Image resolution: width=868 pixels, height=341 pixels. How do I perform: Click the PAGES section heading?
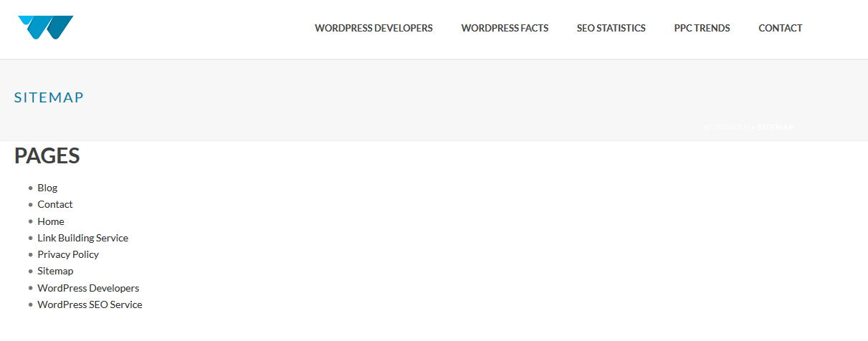[x=47, y=156]
